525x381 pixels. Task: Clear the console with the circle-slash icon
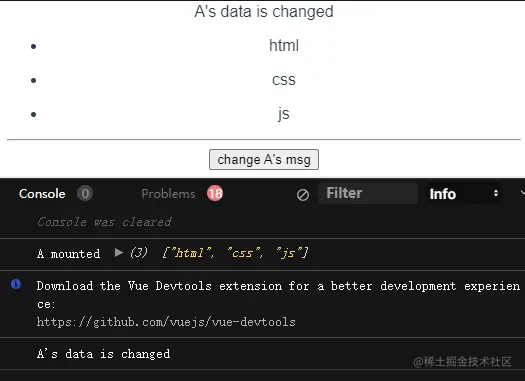pyautogui.click(x=303, y=195)
